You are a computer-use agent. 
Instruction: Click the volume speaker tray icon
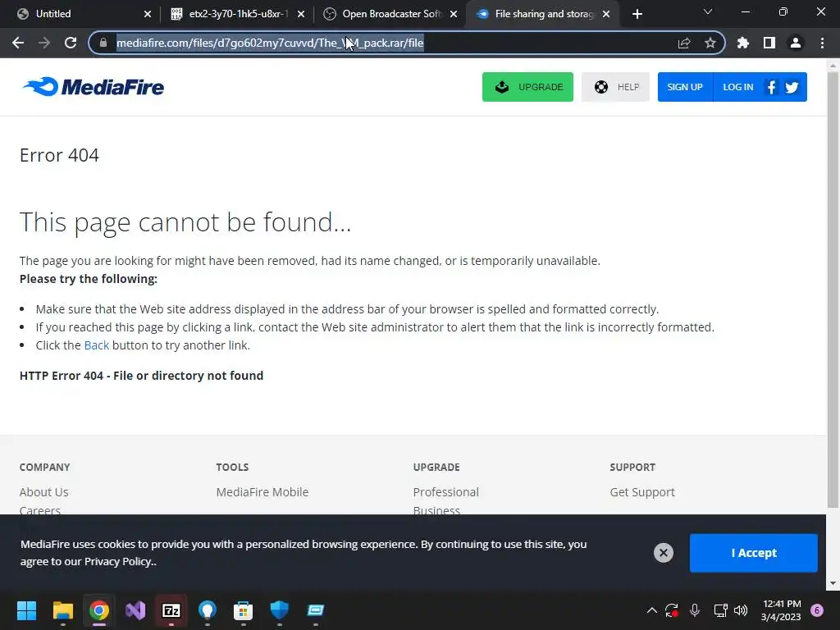741,610
